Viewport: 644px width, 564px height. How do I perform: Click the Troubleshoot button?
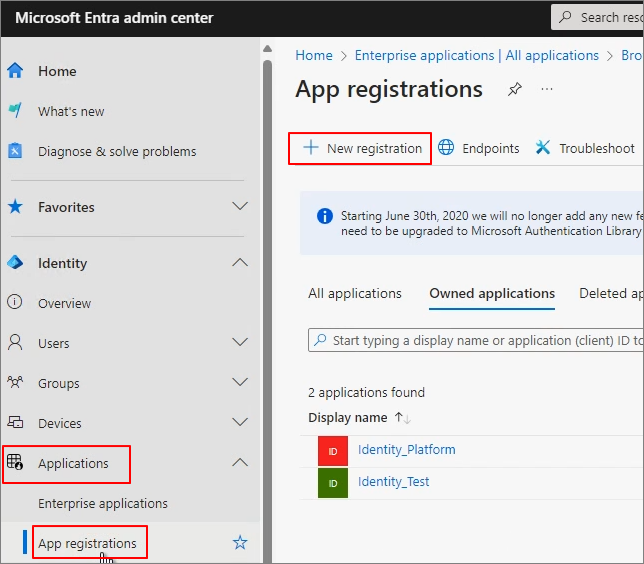pyautogui.click(x=584, y=148)
